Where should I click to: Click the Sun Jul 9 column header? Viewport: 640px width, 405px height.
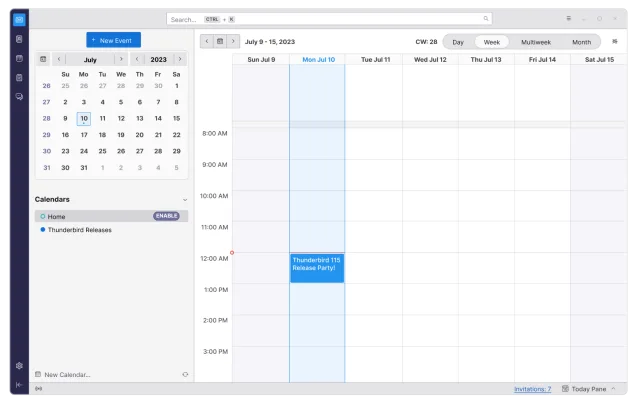[261, 60]
